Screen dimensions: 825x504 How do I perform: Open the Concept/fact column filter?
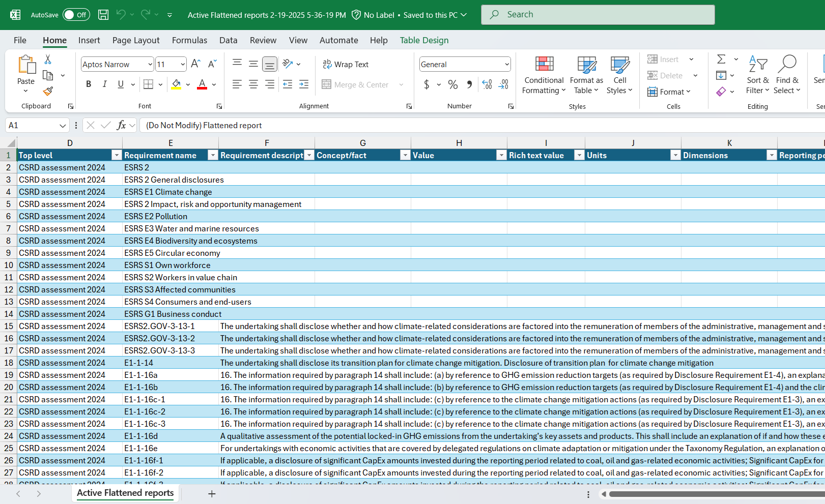click(x=405, y=156)
